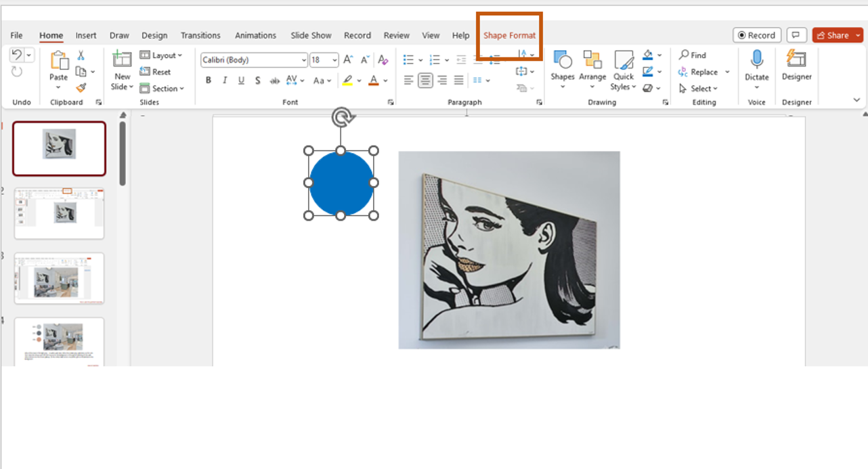
Task: Click Increase Font Size icon
Action: (348, 60)
